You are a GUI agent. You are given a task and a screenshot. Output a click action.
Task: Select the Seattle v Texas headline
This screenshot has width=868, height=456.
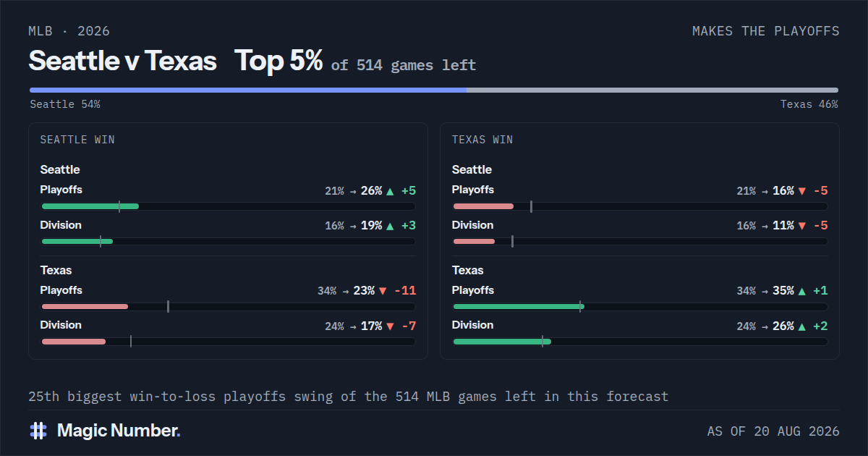point(123,61)
